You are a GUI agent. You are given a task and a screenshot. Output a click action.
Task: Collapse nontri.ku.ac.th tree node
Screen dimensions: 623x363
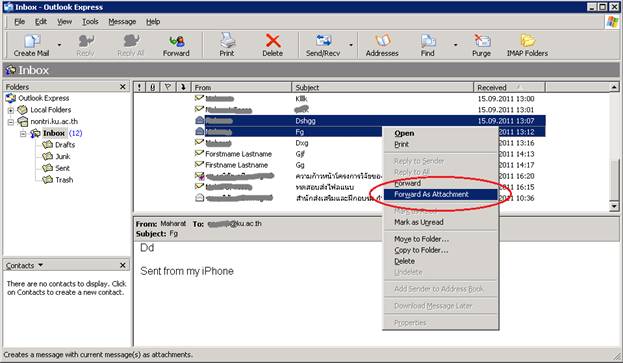pos(11,122)
